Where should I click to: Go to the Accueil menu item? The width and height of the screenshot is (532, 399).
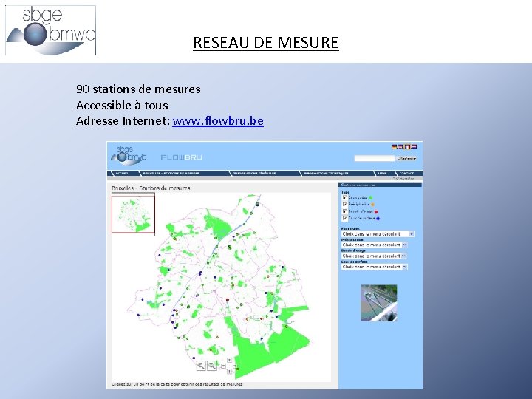(121, 174)
